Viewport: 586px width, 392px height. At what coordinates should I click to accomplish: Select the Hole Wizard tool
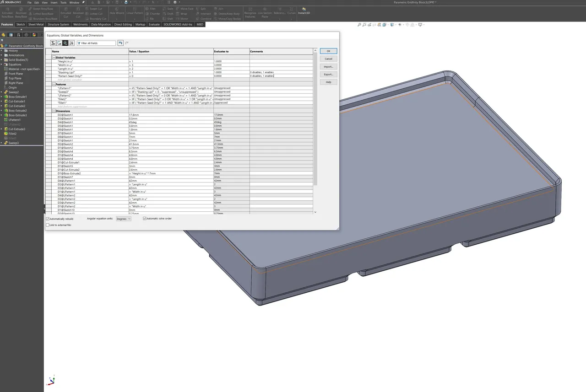tap(117, 11)
